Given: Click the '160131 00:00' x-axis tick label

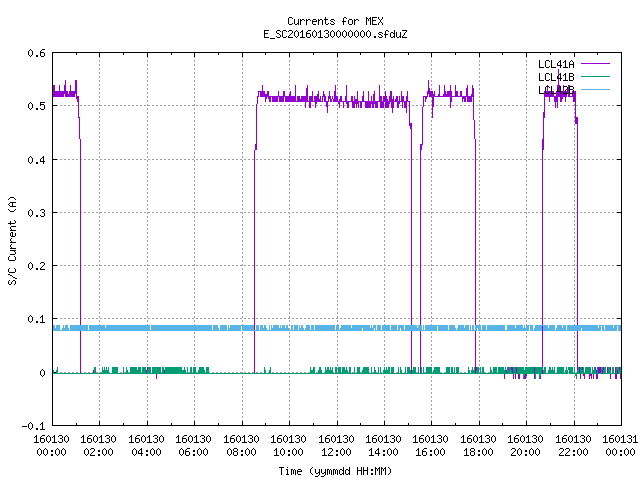Looking at the screenshot, I should click(620, 446).
